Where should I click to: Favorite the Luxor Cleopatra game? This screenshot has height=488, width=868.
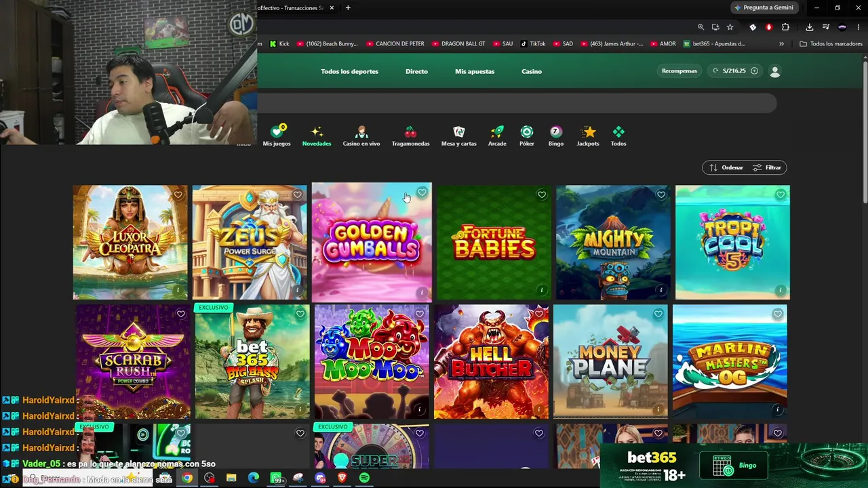(x=178, y=195)
